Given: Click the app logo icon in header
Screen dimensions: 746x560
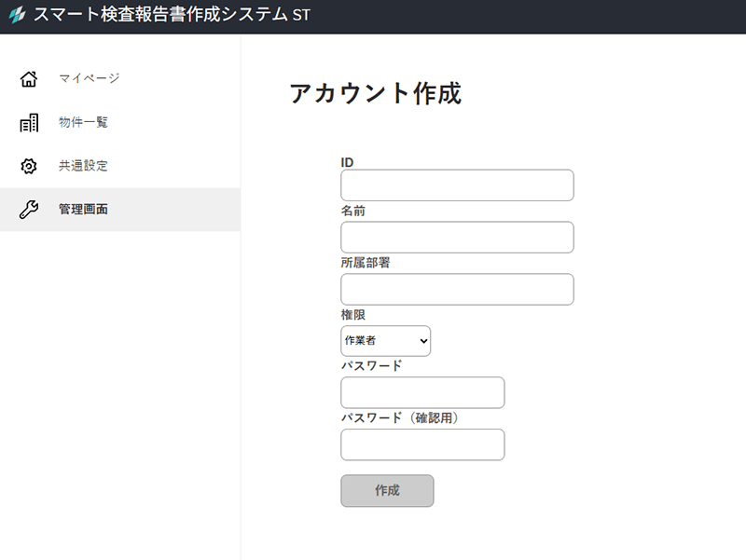Looking at the screenshot, I should 16,16.
